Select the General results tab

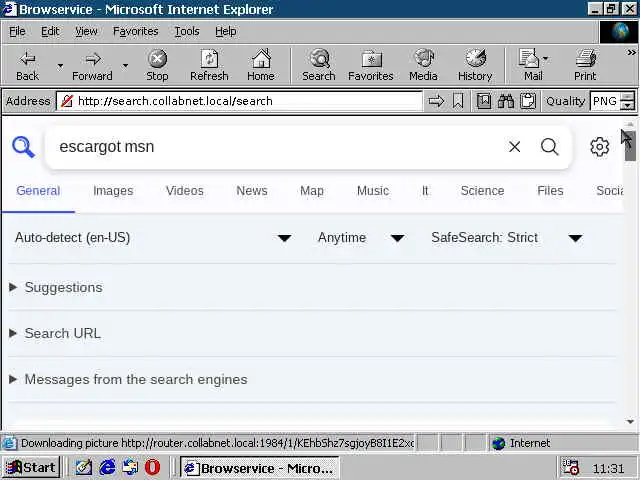[38, 191]
